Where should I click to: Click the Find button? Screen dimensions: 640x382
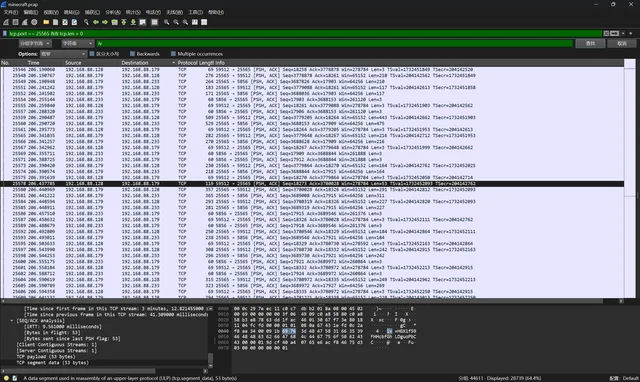590,43
